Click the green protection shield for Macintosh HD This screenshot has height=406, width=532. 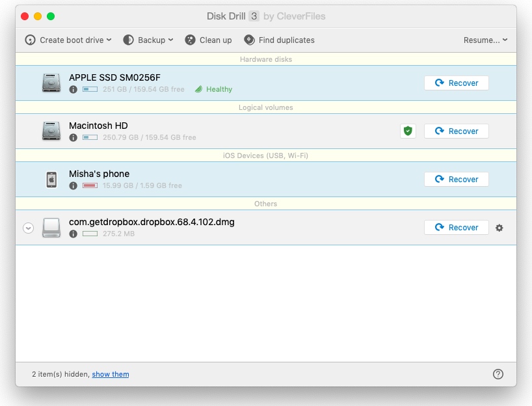[408, 131]
